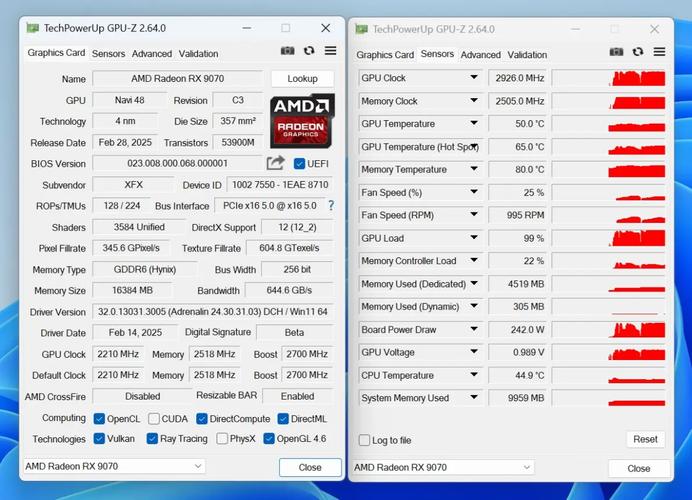Enable the Log to file checkbox

365,440
